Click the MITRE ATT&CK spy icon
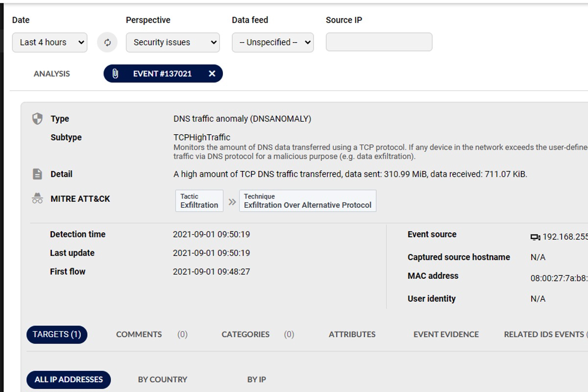 (x=37, y=198)
